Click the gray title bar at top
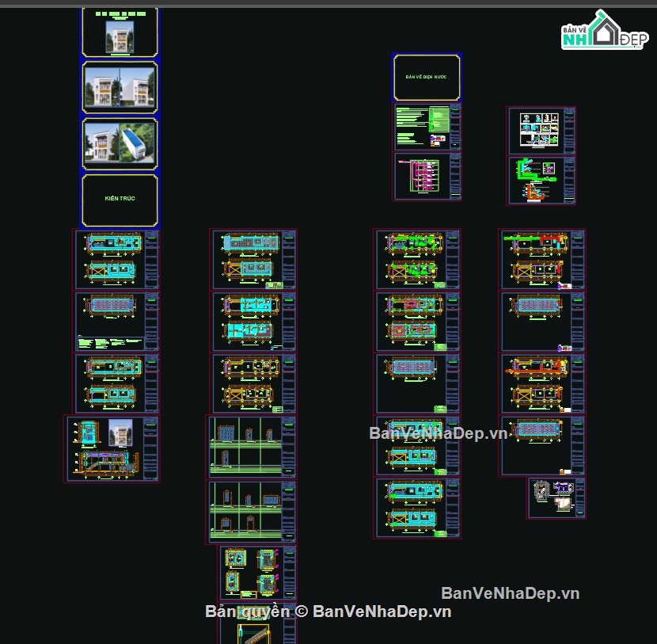 click(328, 3)
